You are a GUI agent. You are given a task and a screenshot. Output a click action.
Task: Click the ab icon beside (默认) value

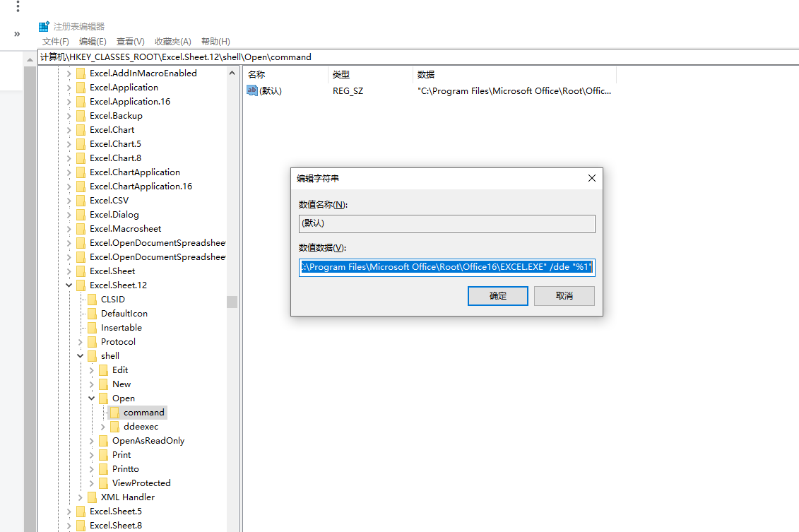click(x=252, y=90)
